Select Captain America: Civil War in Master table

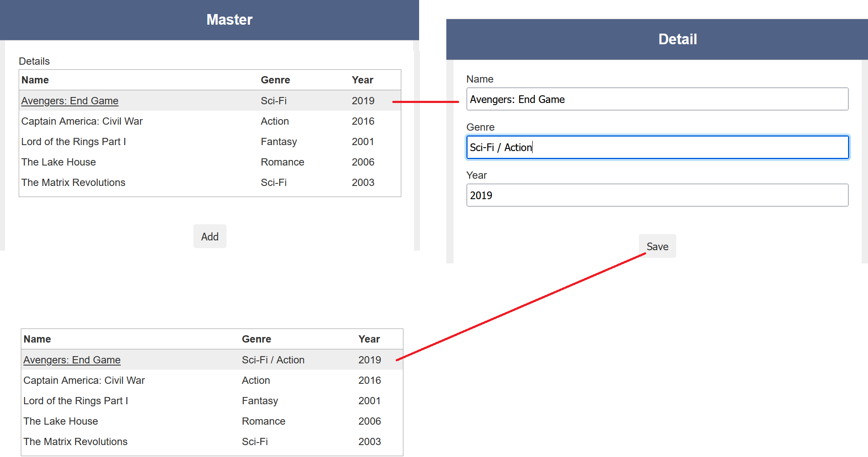click(x=82, y=121)
